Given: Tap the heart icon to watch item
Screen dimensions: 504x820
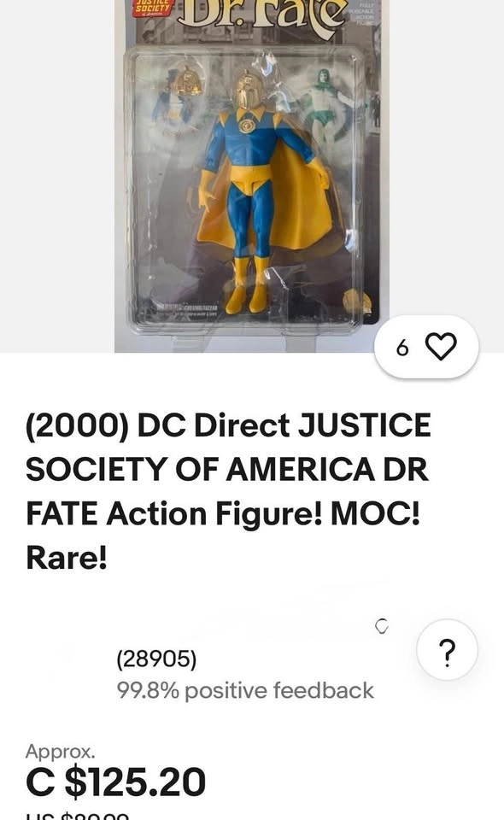Looking at the screenshot, I should (x=442, y=347).
